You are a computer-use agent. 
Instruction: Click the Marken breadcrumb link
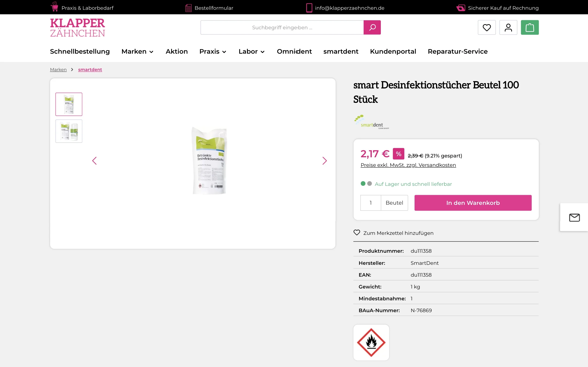click(58, 70)
